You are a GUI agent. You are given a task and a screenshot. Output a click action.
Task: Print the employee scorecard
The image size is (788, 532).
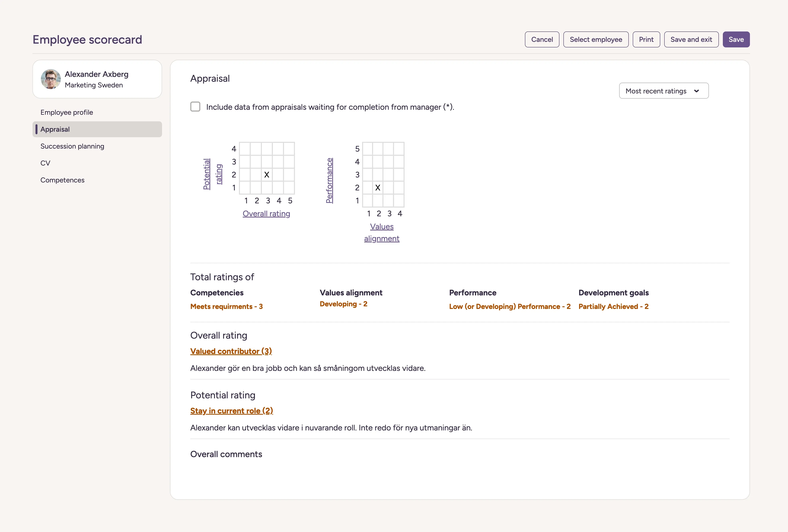(x=646, y=39)
